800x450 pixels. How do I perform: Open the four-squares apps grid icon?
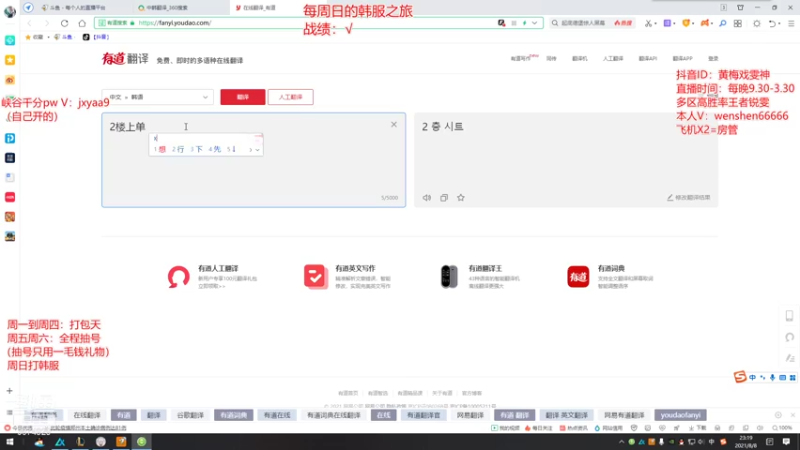pos(738,23)
